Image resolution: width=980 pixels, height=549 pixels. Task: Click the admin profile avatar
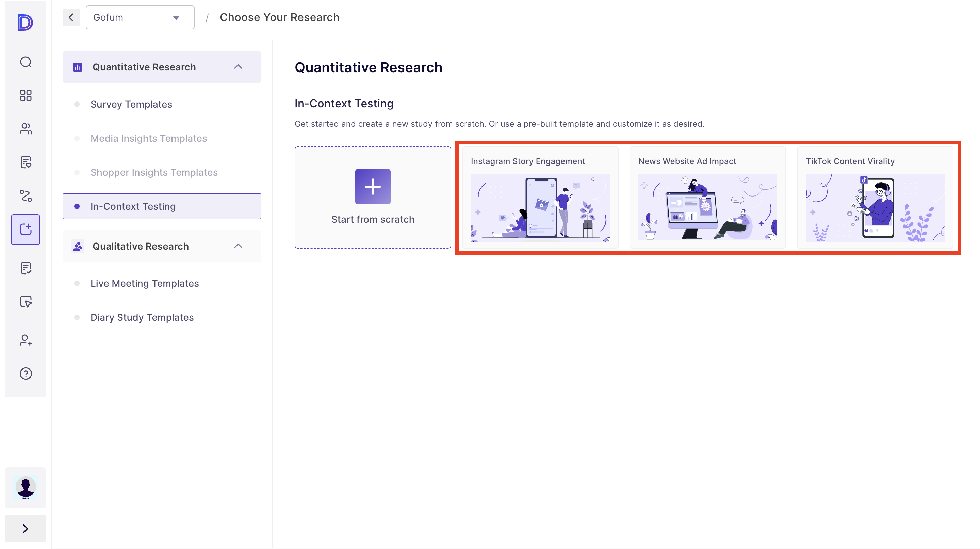click(x=26, y=487)
